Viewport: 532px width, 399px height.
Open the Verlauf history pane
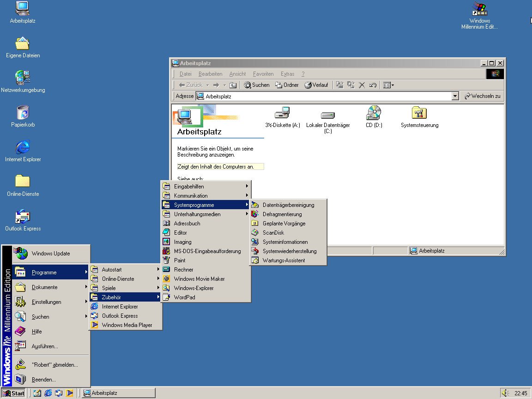[x=316, y=85]
